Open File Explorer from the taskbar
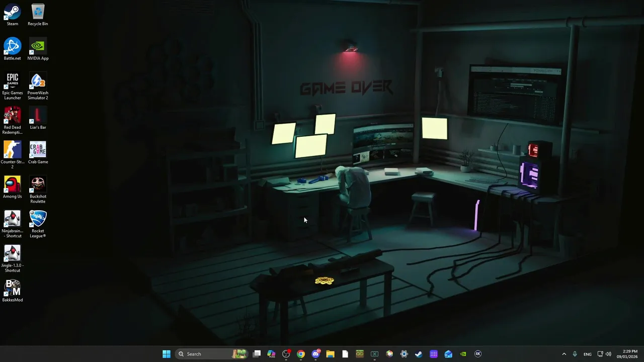This screenshot has width=644, height=362. pyautogui.click(x=330, y=354)
